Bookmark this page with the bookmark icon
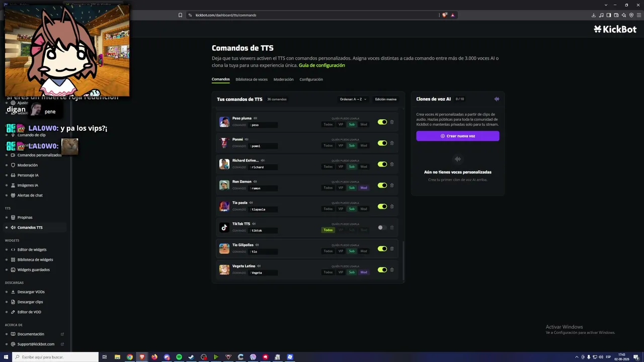644x362 pixels. tap(180, 15)
